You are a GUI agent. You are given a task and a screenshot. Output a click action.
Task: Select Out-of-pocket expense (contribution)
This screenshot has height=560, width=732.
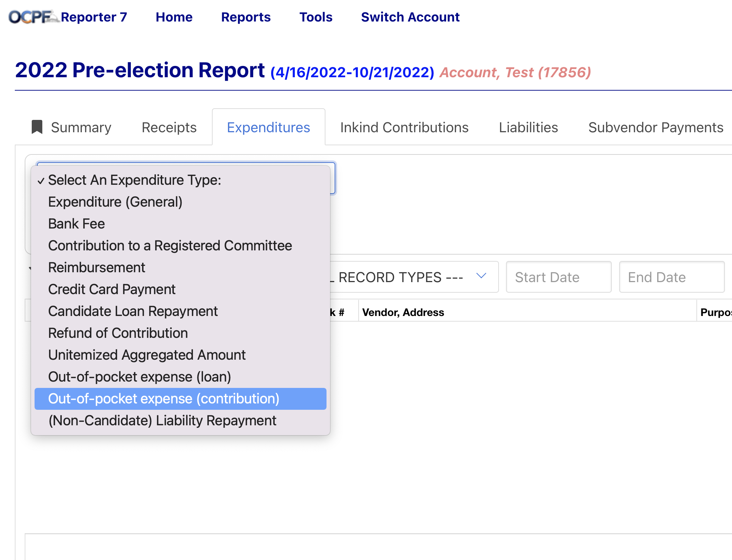pyautogui.click(x=164, y=399)
